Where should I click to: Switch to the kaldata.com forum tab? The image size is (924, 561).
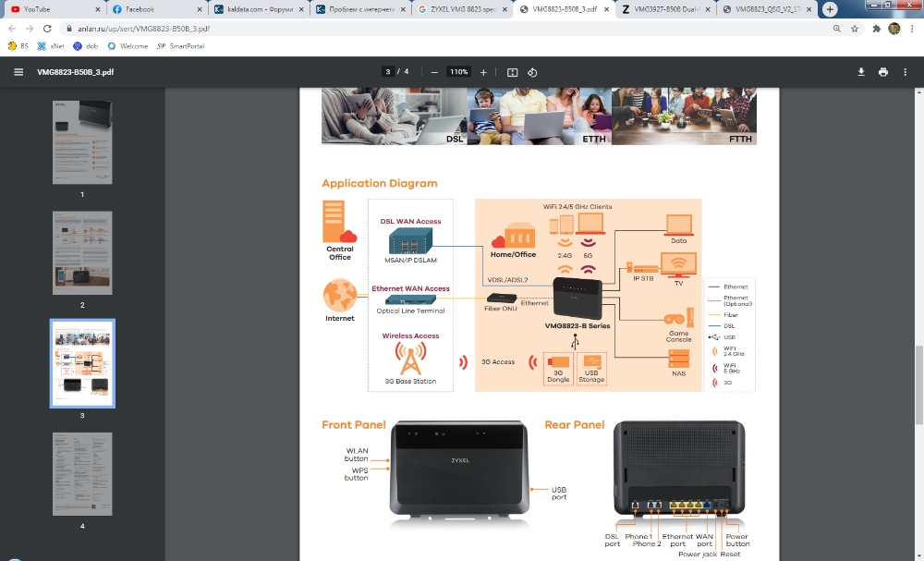260,9
